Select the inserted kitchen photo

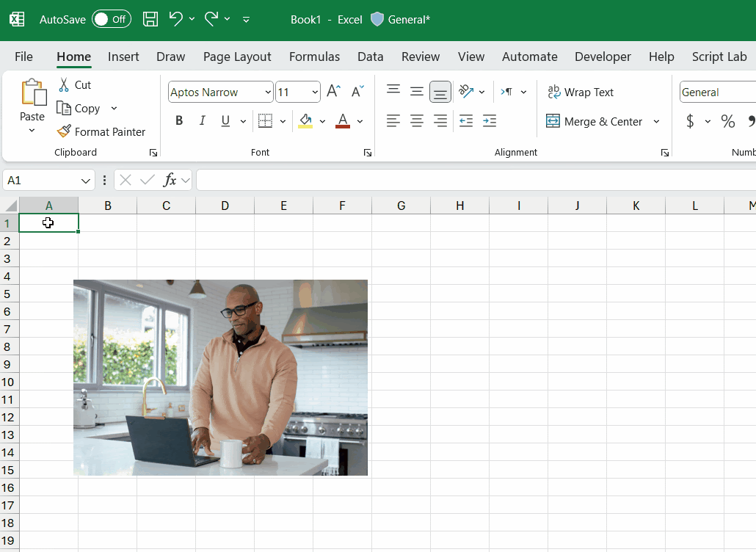220,377
